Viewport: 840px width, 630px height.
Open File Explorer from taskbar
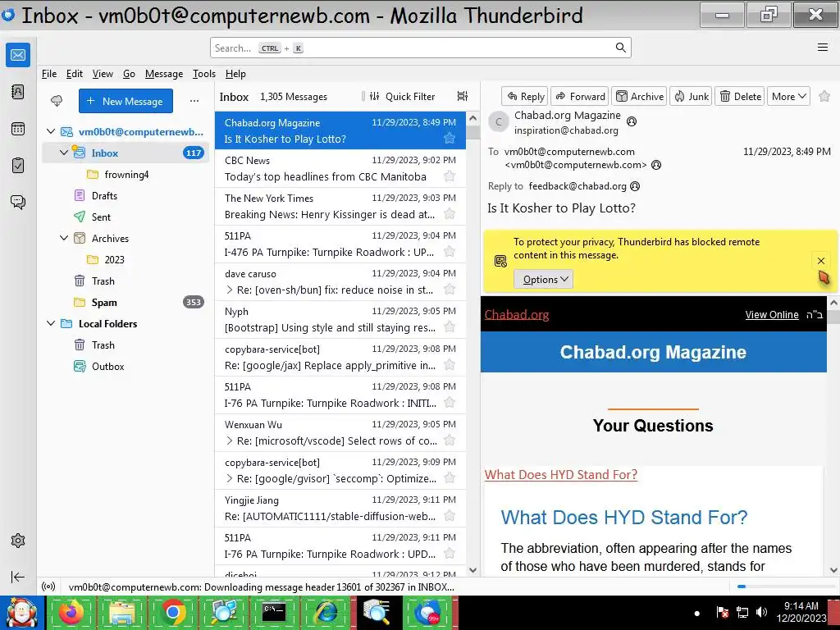click(x=122, y=612)
